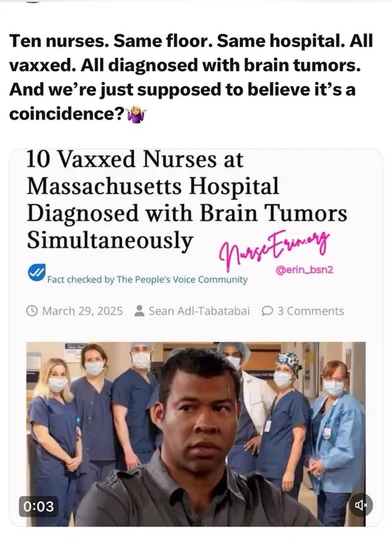Image resolution: width=392 pixels, height=545 pixels.
Task: Unmute the video with the speaker icon
Action: (x=360, y=505)
